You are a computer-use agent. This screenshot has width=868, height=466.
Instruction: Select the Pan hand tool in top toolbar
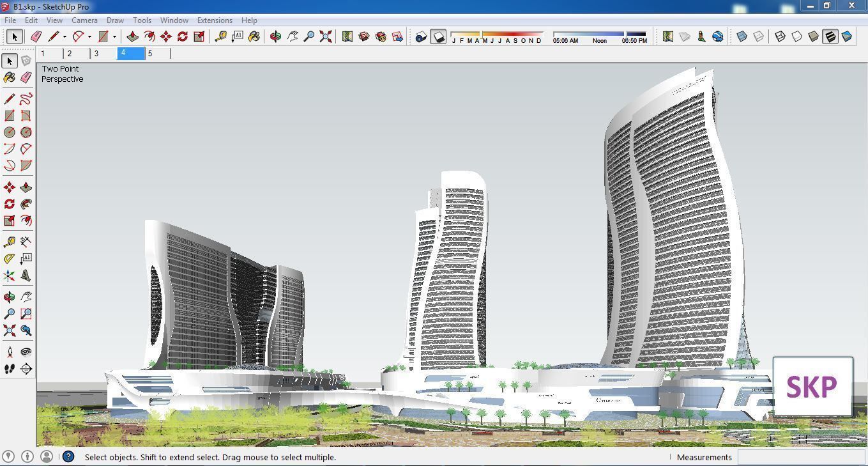tap(293, 37)
